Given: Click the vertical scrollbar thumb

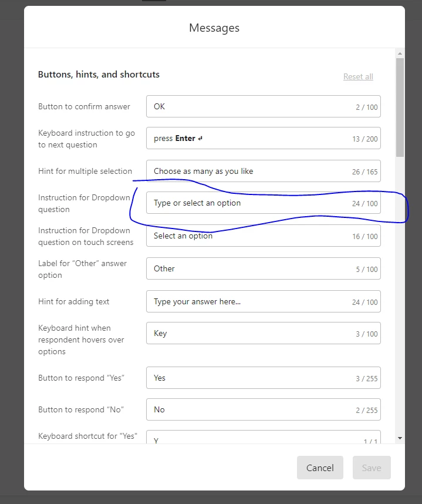Looking at the screenshot, I should (400, 106).
